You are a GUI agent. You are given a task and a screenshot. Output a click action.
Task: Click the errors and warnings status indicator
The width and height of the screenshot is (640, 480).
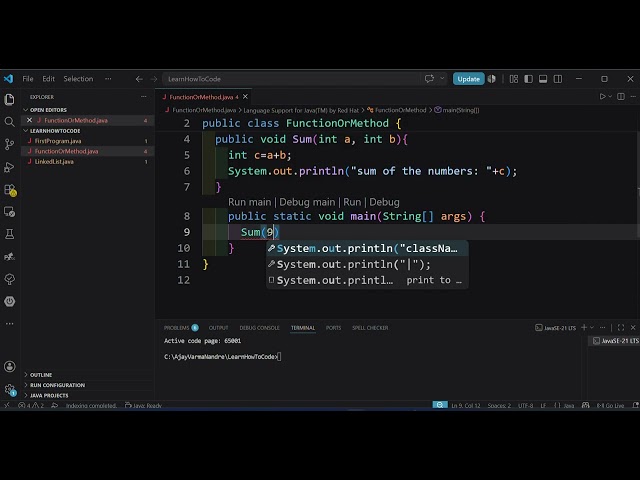tap(31, 406)
